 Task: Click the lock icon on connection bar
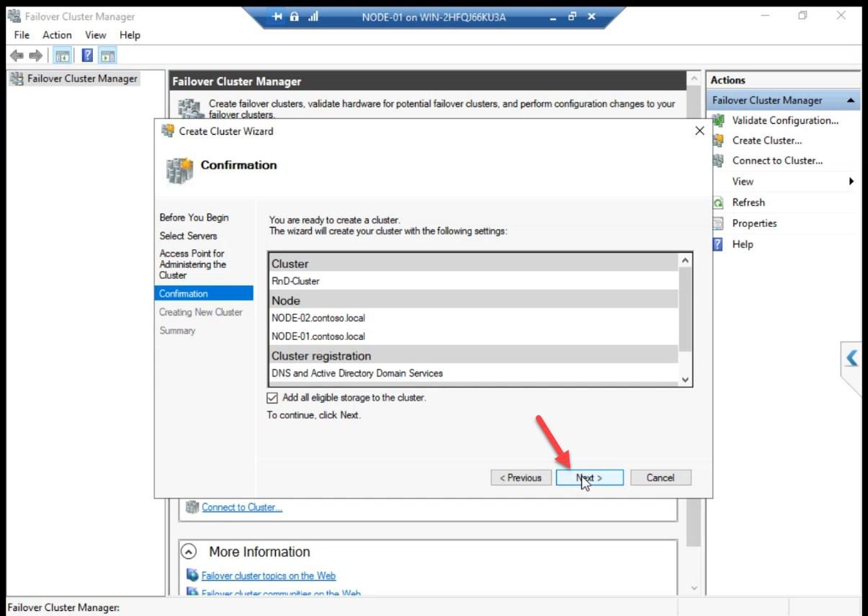tap(295, 17)
